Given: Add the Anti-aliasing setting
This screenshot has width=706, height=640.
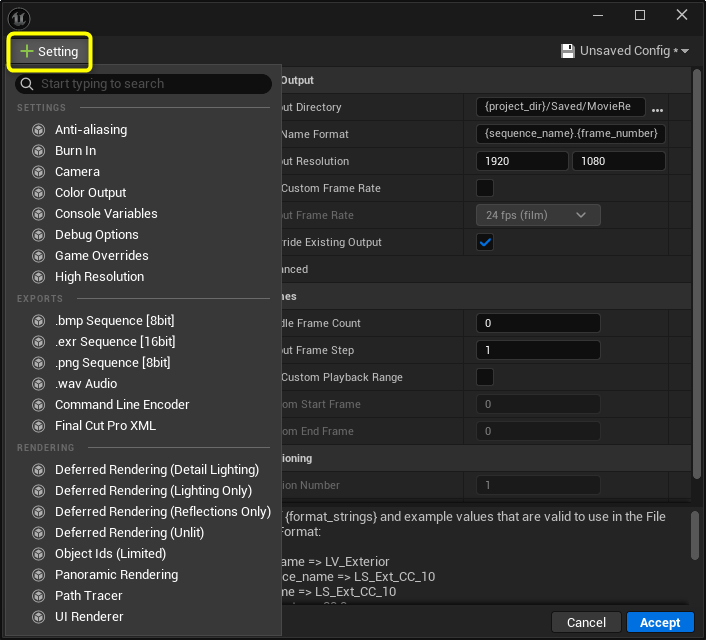Looking at the screenshot, I should point(91,130).
